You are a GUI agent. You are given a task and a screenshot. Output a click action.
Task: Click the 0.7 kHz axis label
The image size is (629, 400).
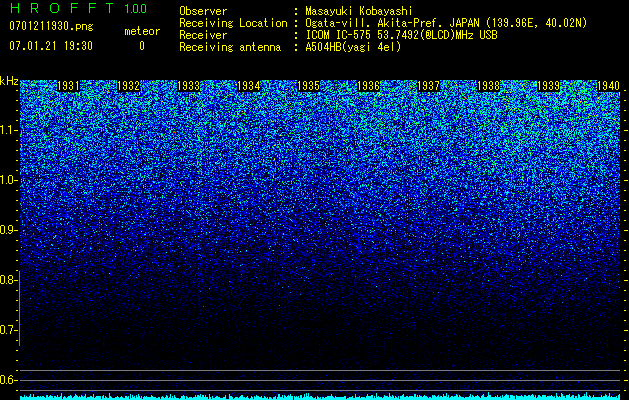pos(8,330)
